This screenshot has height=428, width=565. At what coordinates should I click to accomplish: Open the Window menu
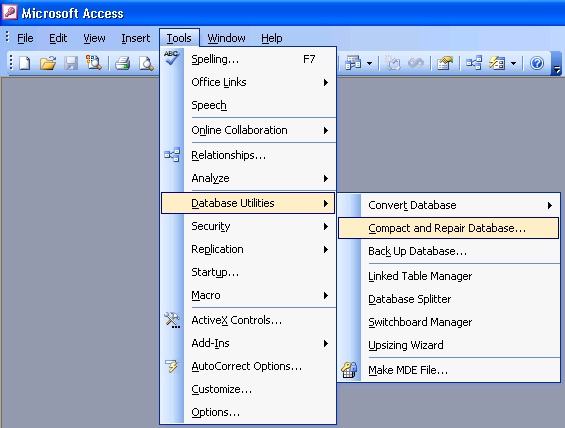226,38
